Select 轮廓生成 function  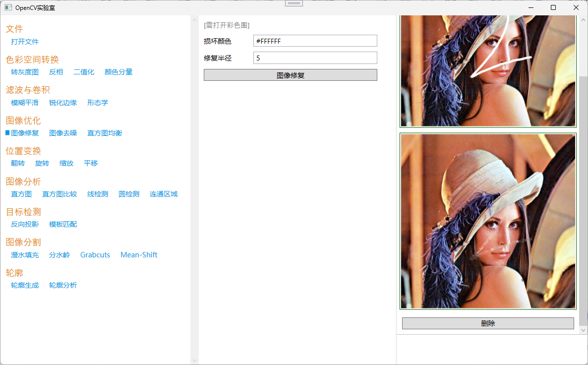[25, 286]
